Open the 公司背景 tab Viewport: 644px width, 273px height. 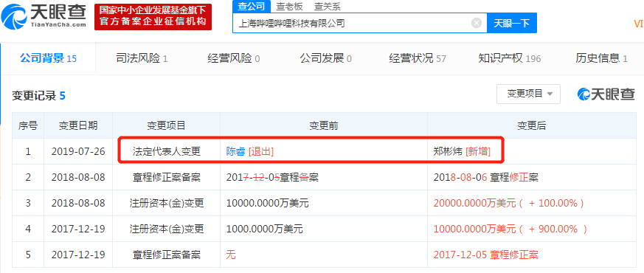pyautogui.click(x=48, y=58)
